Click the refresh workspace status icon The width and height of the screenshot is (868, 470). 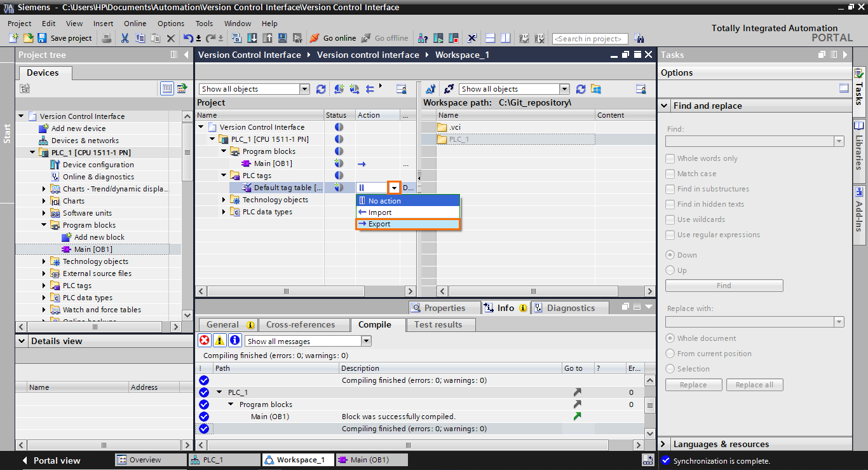point(321,88)
